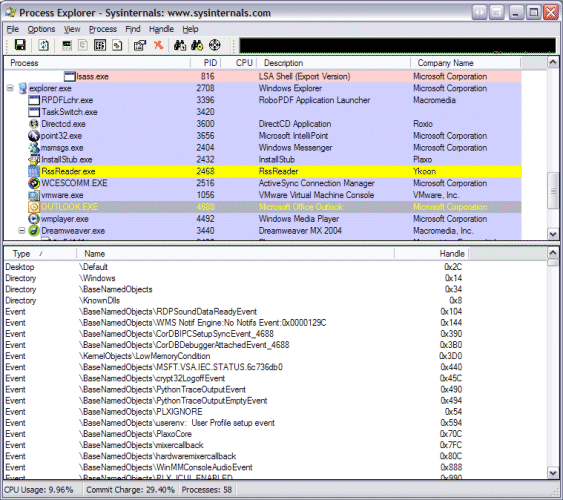
Task: Sort by the Description column header
Action: pos(334,63)
